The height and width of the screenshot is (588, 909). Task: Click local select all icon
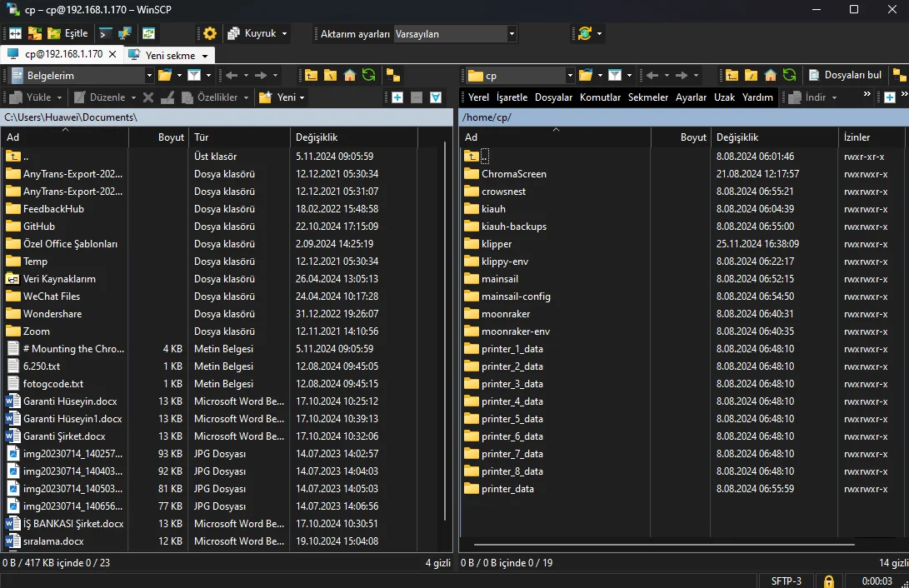tap(436, 97)
